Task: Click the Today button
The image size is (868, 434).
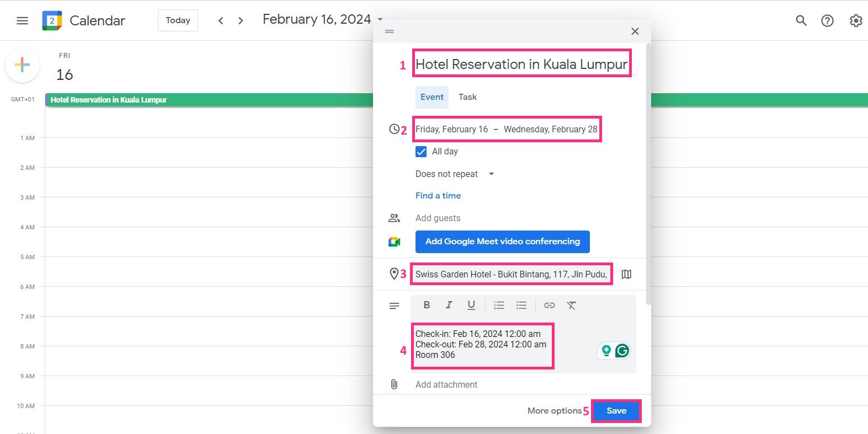Action: pyautogui.click(x=178, y=20)
